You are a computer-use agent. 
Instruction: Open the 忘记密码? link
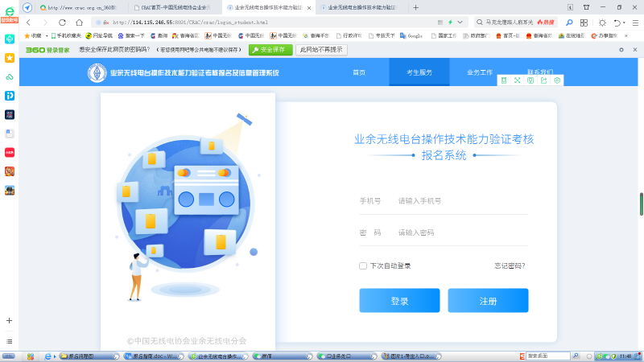pyautogui.click(x=509, y=265)
